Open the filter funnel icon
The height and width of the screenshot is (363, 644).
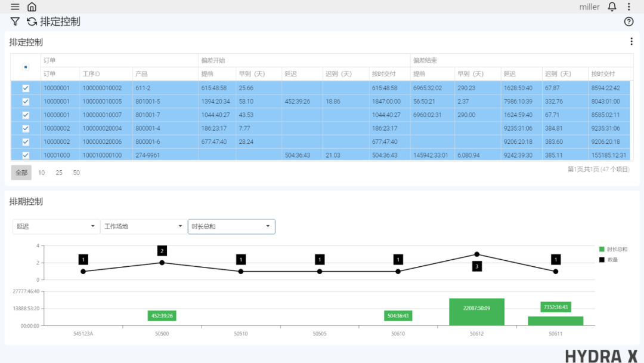point(15,22)
